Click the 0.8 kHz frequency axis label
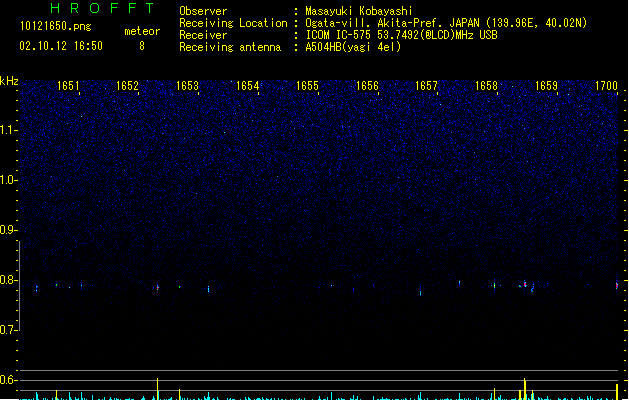The height and width of the screenshot is (400, 629). pos(8,280)
